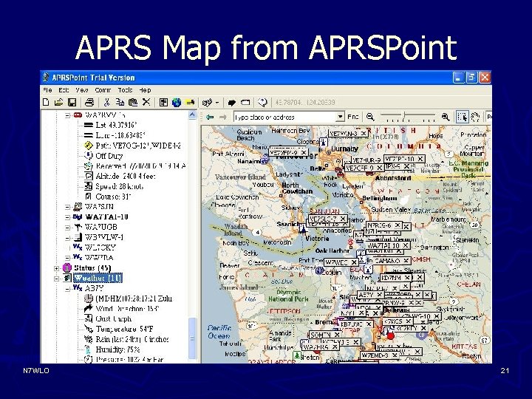This screenshot has width=532, height=399.
Task: Select the Weather (11) tree item
Action: click(x=98, y=279)
